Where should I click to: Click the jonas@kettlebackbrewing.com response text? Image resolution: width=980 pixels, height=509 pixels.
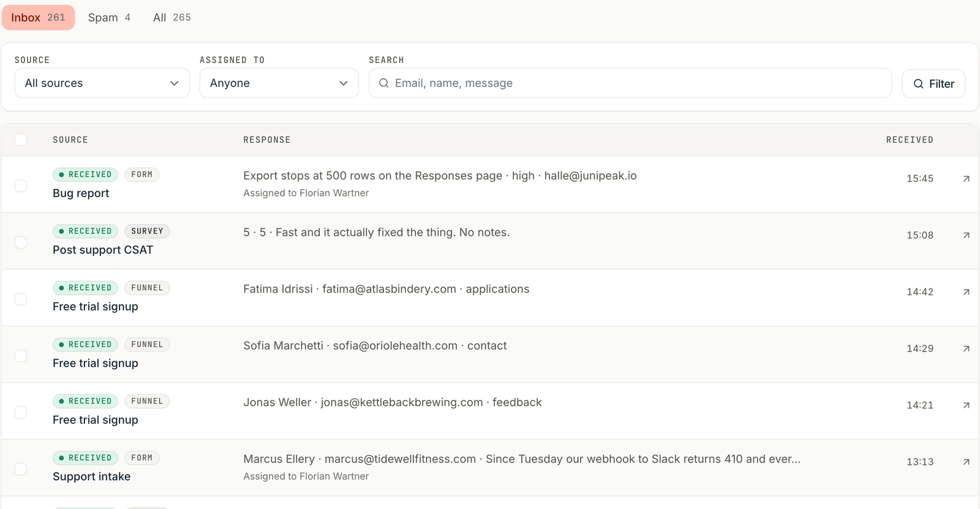(x=393, y=402)
